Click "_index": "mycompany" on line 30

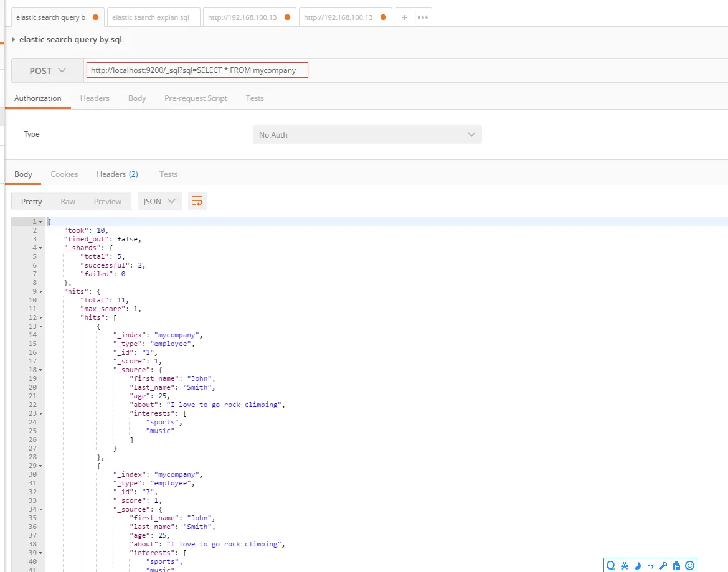[x=158, y=474]
